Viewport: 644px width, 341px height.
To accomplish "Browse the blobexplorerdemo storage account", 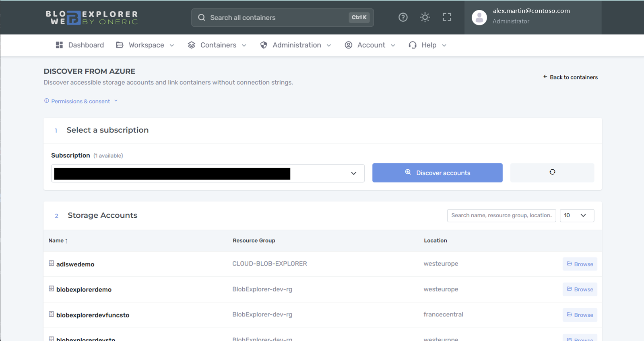I will (x=580, y=289).
